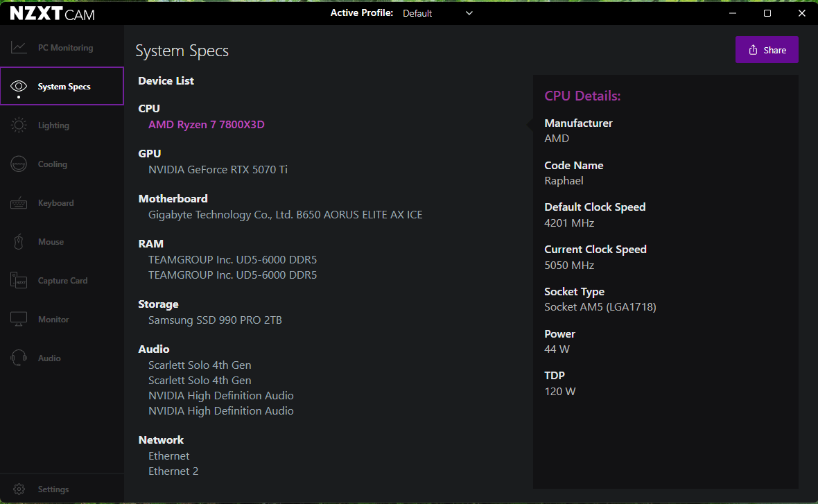
Task: Go to the Lighting section
Action: (62, 125)
